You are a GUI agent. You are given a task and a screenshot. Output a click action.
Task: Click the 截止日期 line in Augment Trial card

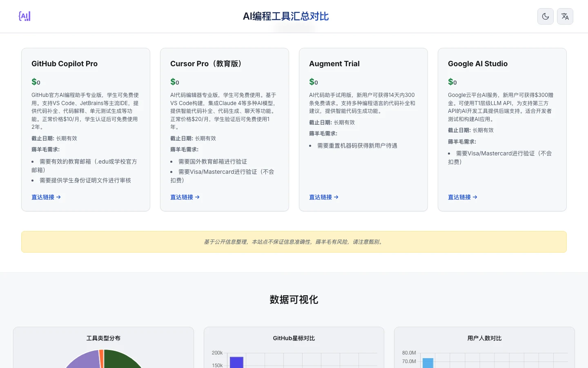(x=332, y=122)
